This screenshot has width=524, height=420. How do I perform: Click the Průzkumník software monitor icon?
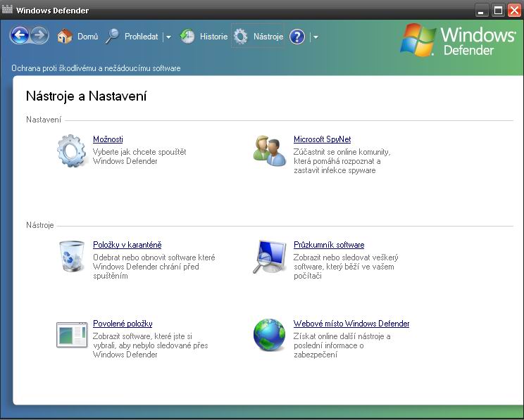[x=270, y=257]
